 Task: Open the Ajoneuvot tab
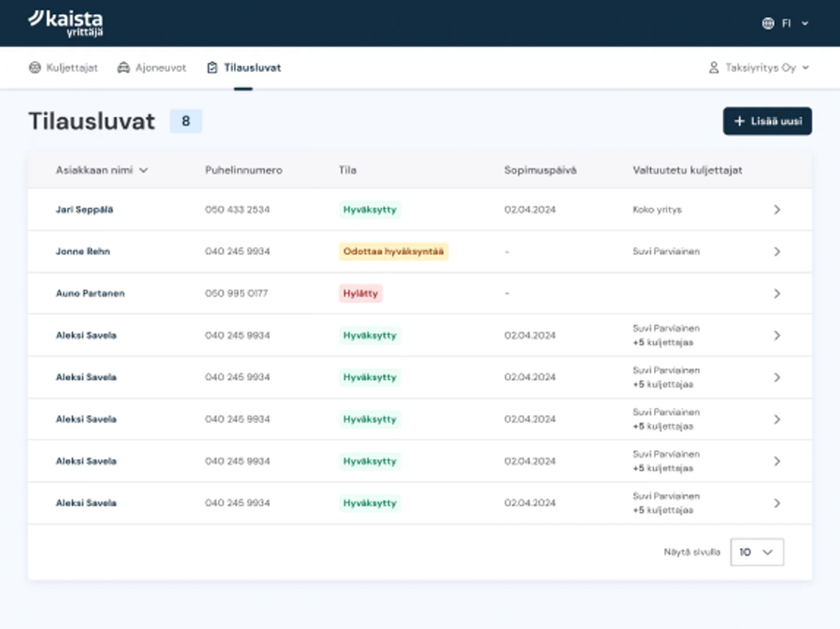(x=152, y=68)
